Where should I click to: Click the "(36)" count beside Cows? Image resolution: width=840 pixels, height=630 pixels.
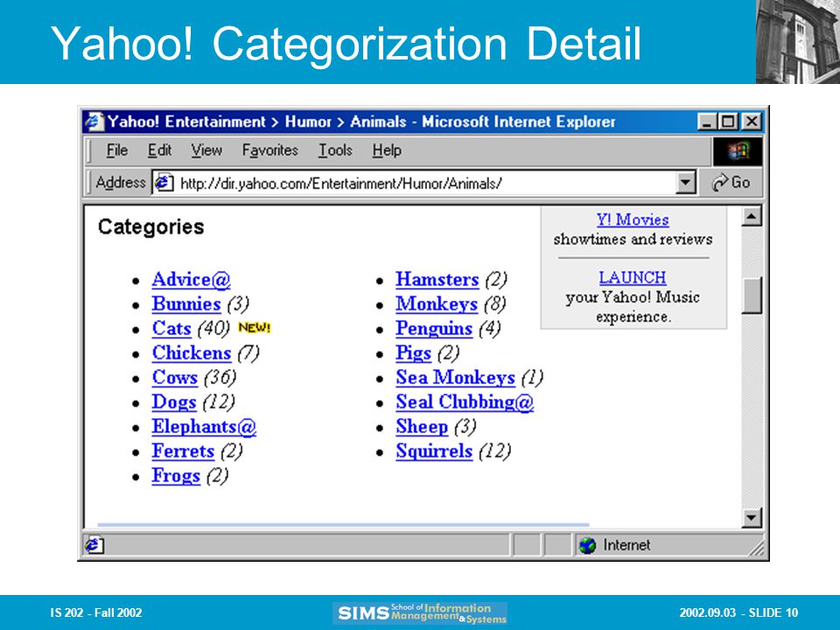pos(220,378)
